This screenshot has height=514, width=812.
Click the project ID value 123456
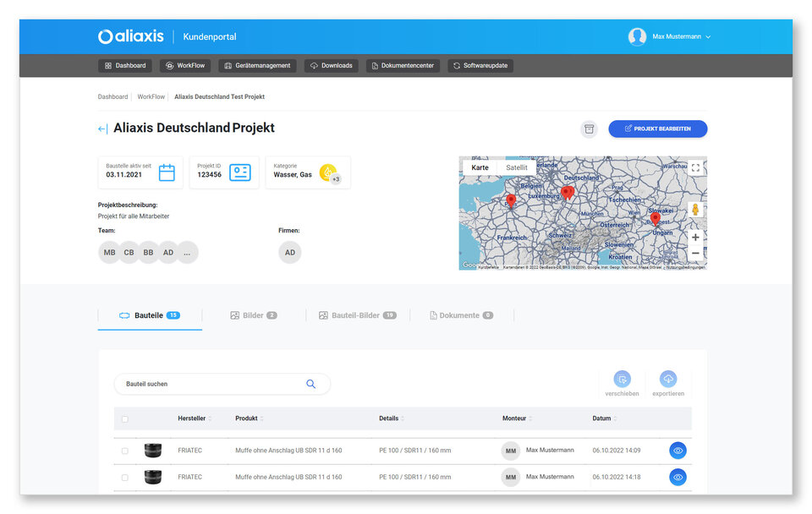[x=209, y=175]
